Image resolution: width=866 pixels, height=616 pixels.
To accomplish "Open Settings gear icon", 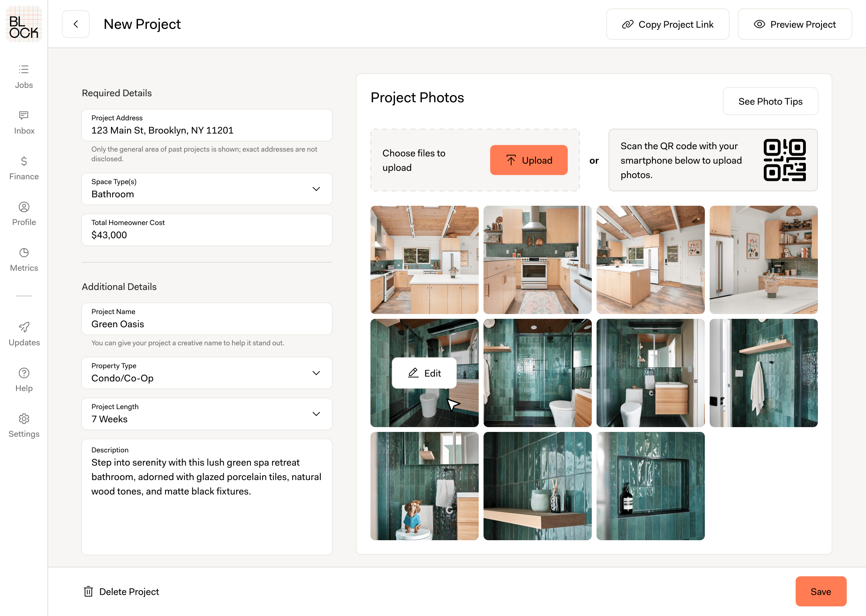I will (24, 419).
